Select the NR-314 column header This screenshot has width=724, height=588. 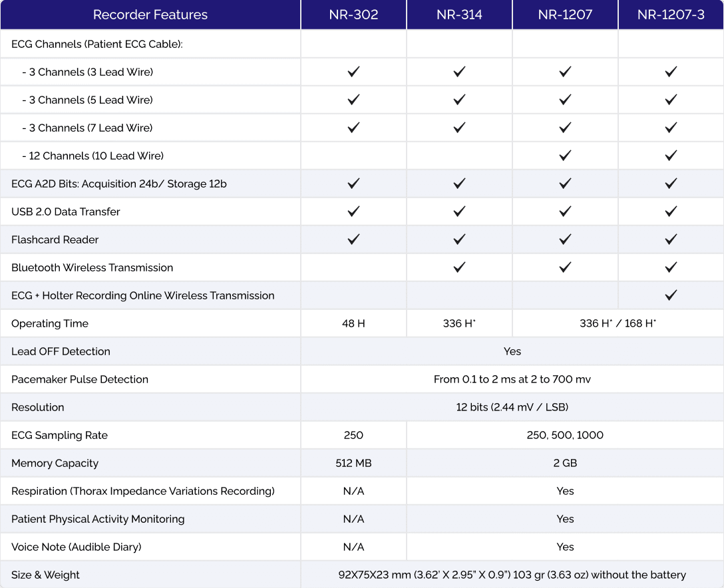tap(459, 15)
